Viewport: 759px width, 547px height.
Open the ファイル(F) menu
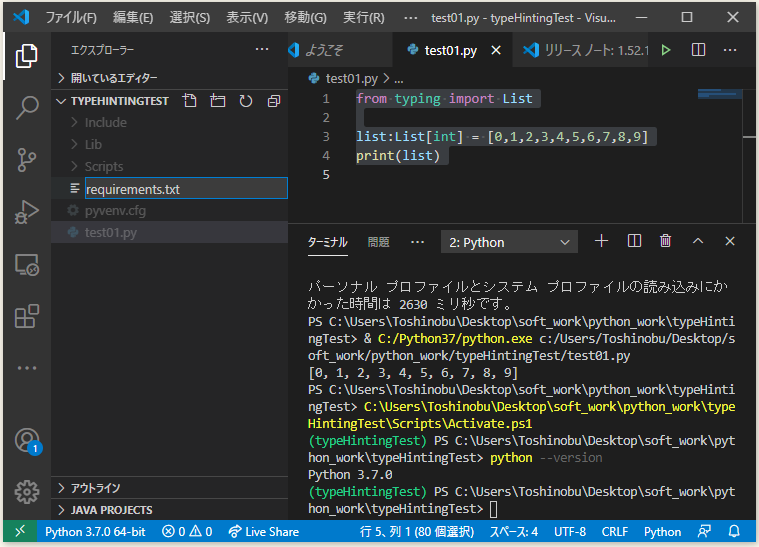click(x=71, y=18)
